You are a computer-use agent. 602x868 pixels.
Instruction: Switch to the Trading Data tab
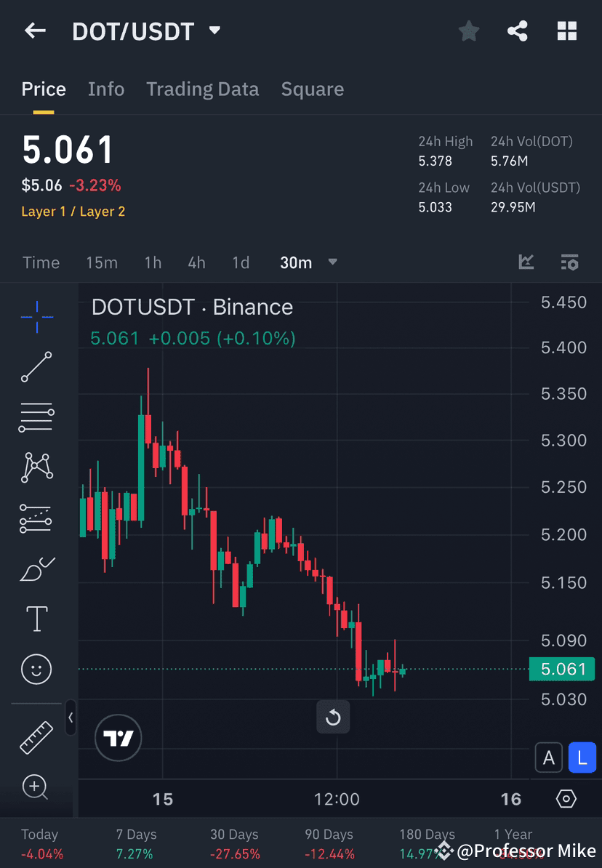coord(203,89)
